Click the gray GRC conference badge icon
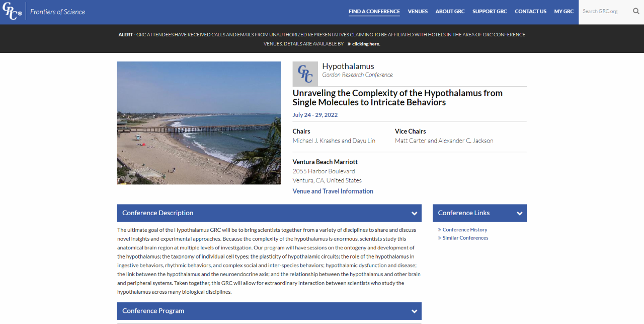The width and height of the screenshot is (644, 324). click(305, 74)
